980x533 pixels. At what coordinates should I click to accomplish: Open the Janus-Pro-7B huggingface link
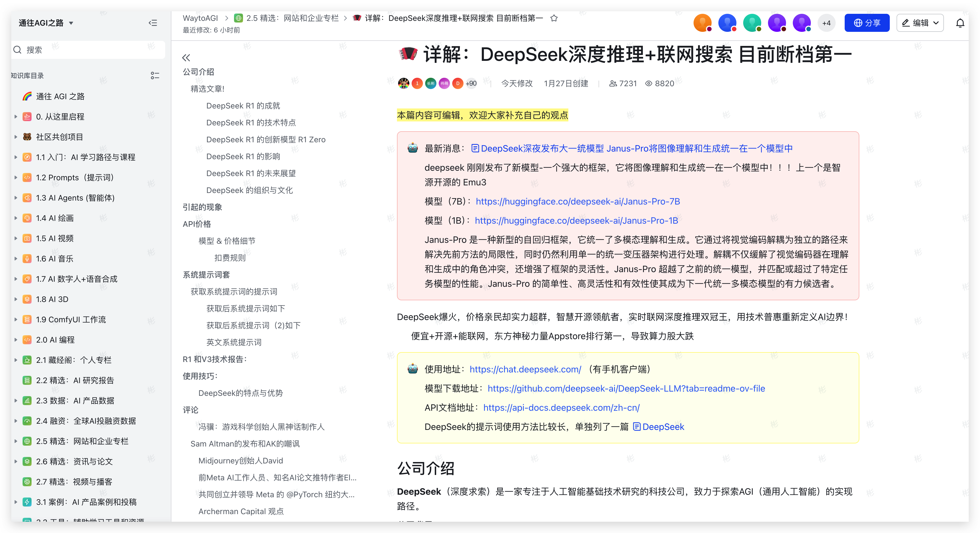pos(577,201)
